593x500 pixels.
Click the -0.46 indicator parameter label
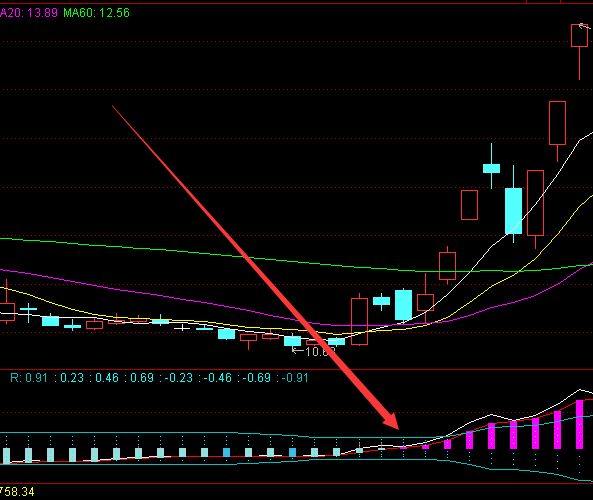click(217, 377)
